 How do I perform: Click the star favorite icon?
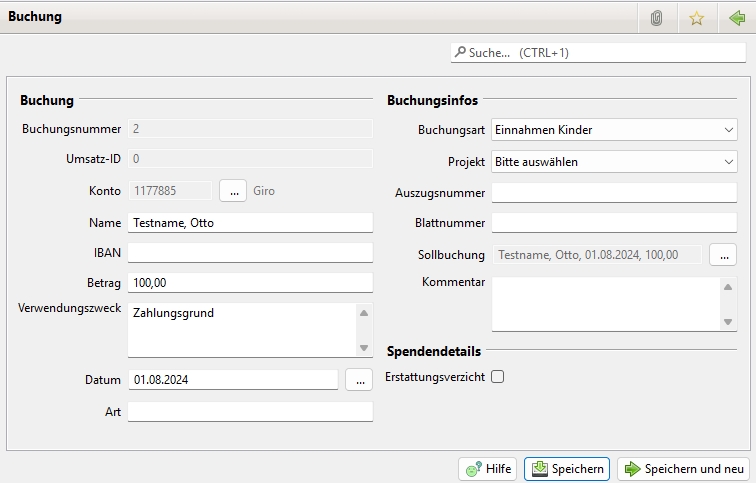point(696,18)
